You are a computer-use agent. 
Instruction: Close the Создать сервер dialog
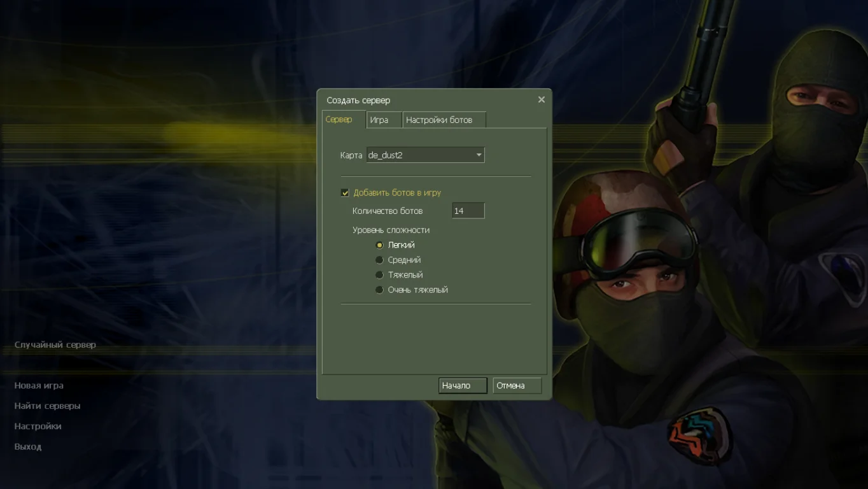[541, 100]
